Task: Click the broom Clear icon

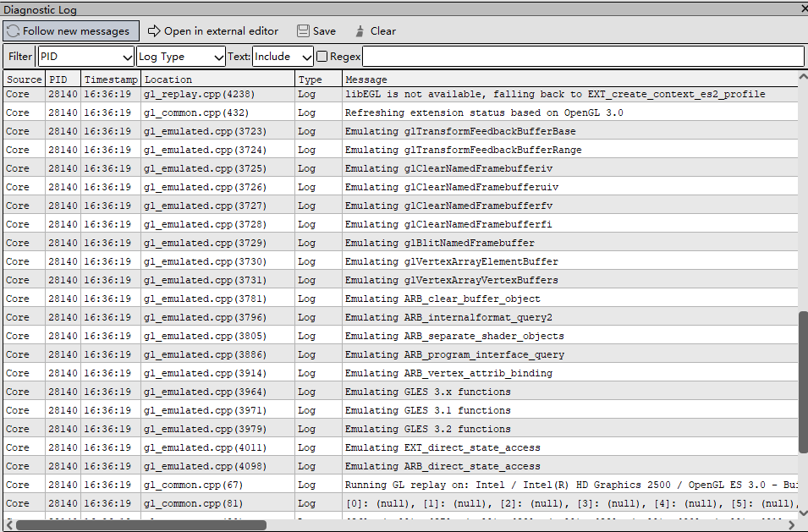Action: [360, 31]
